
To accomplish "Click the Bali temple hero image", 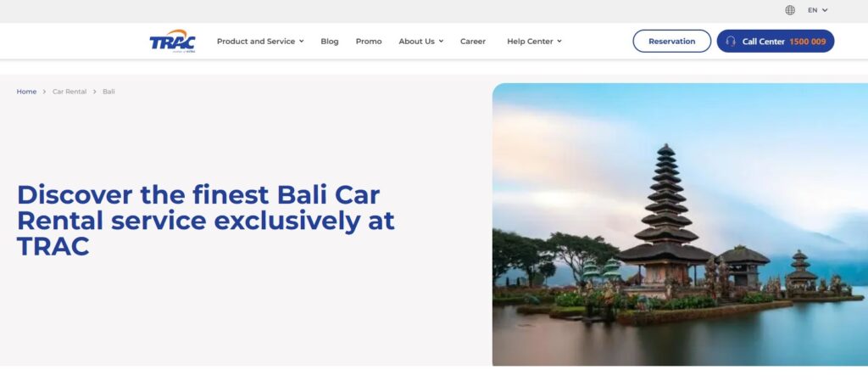I will tap(680, 225).
